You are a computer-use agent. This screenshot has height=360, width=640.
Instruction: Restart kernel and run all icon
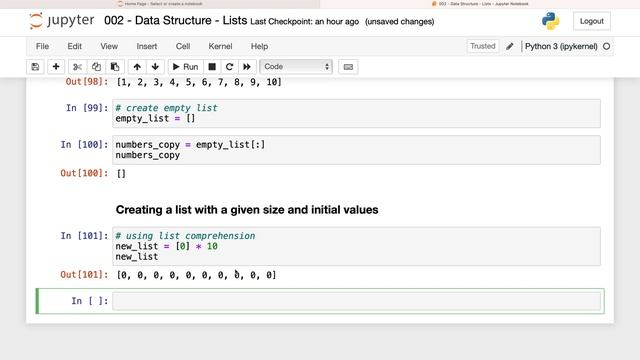click(x=247, y=67)
